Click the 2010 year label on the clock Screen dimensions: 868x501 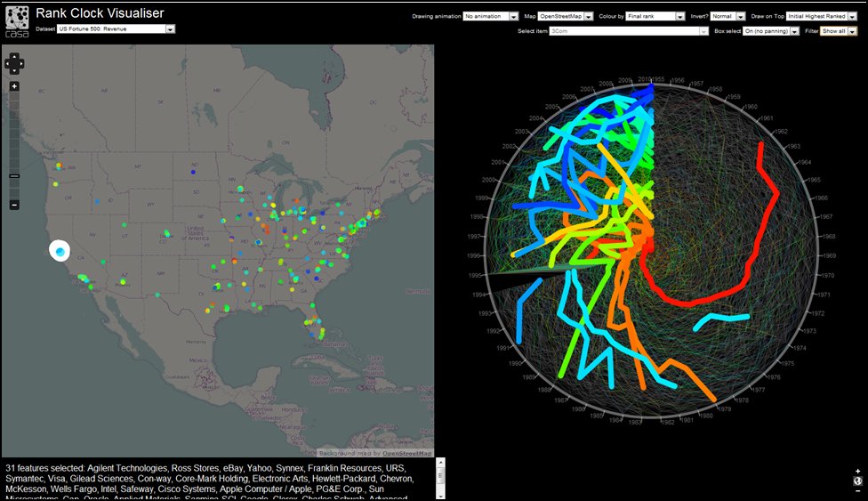pyautogui.click(x=644, y=79)
